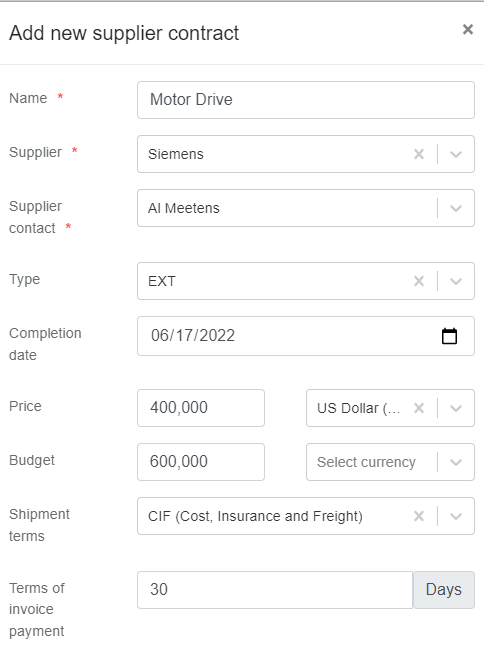
Task: Expand the Supplier dropdown arrow
Action: [456, 154]
